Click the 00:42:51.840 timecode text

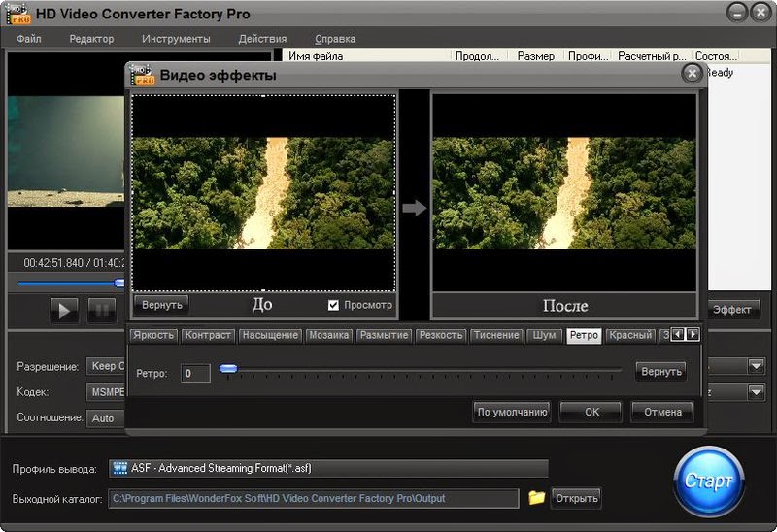pyautogui.click(x=53, y=263)
